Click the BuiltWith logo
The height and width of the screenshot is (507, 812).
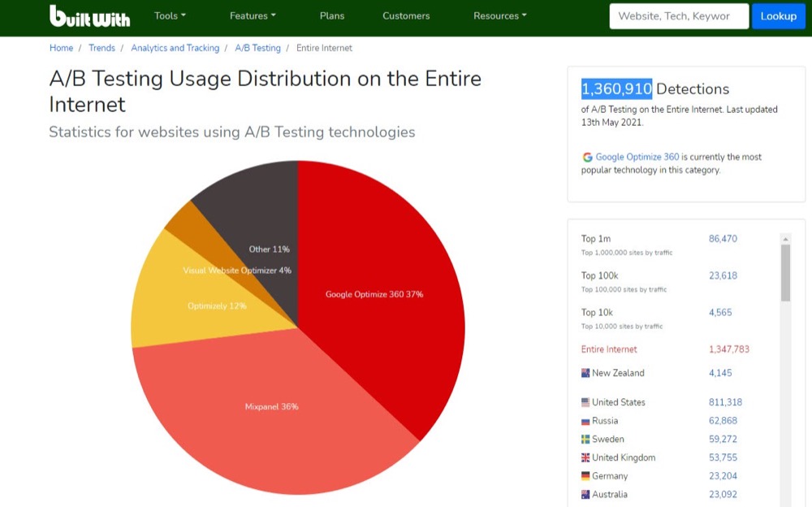coord(89,16)
